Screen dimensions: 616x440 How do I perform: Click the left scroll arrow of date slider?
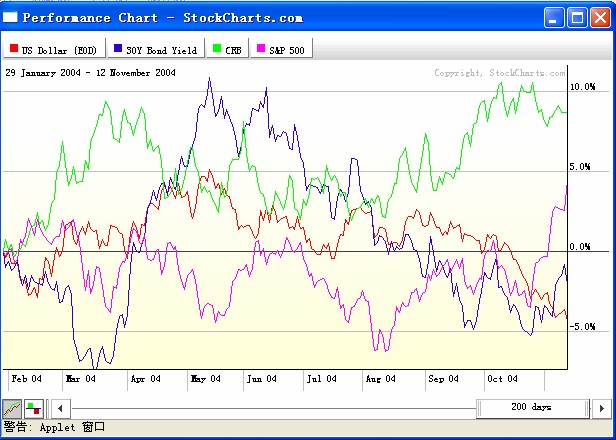pos(60,409)
